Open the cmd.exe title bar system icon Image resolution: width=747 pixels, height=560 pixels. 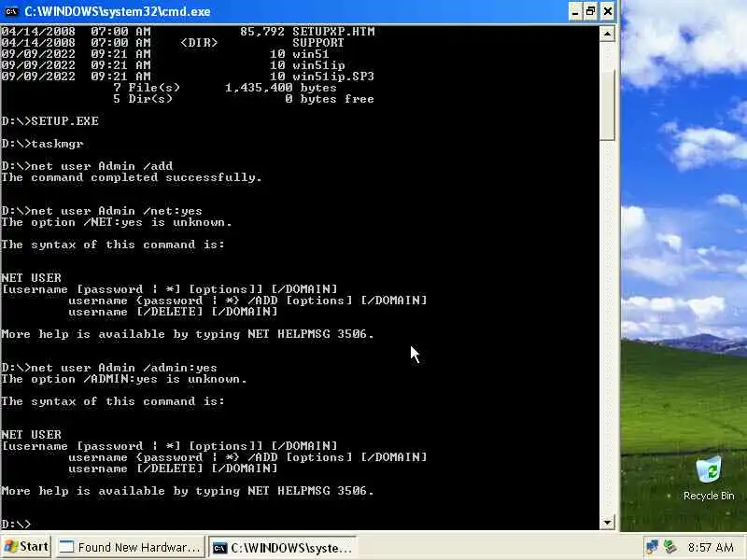(x=11, y=11)
